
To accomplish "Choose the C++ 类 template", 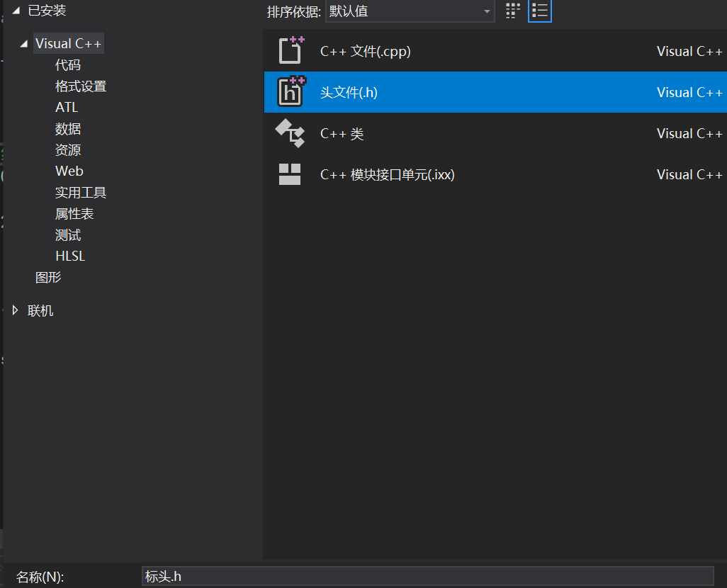I will coord(495,134).
